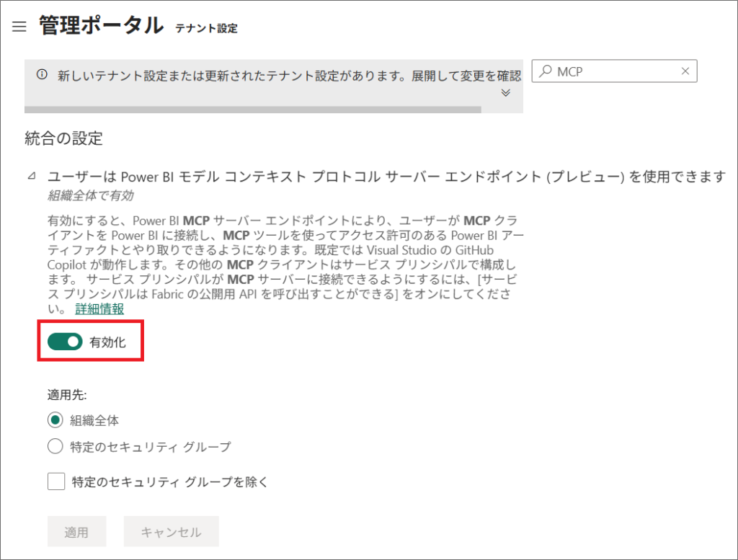Select the 組織全体 radio option
The height and width of the screenshot is (560, 738).
pos(55,419)
